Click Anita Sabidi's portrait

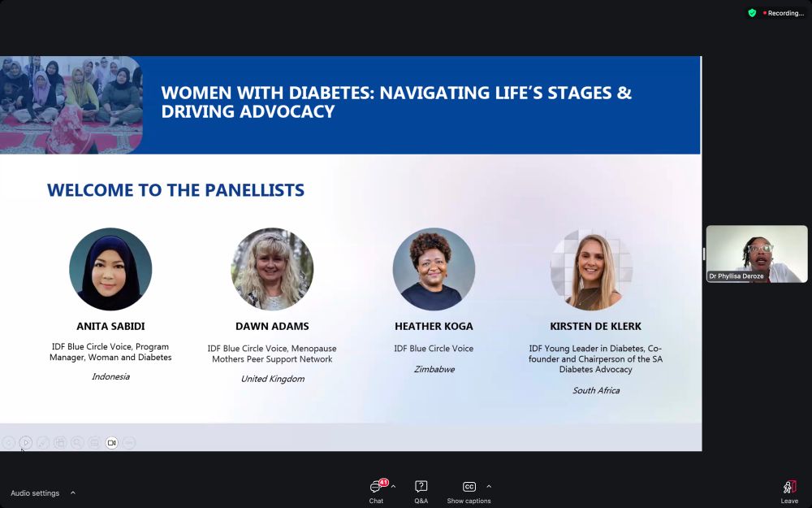(x=110, y=269)
